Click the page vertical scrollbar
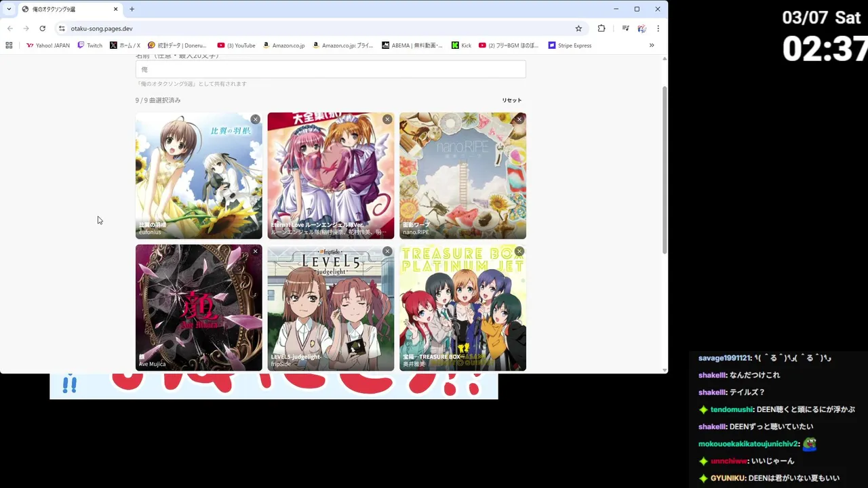The width and height of the screenshot is (868, 488). pos(665,169)
